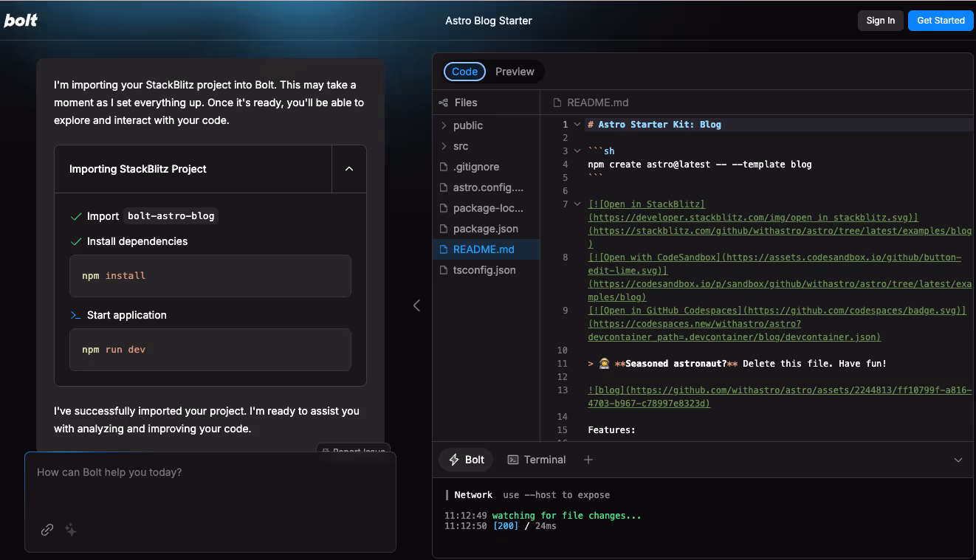Collapse the Importing StackBlitz Project section
Screen dimensions: 976x560
349,169
